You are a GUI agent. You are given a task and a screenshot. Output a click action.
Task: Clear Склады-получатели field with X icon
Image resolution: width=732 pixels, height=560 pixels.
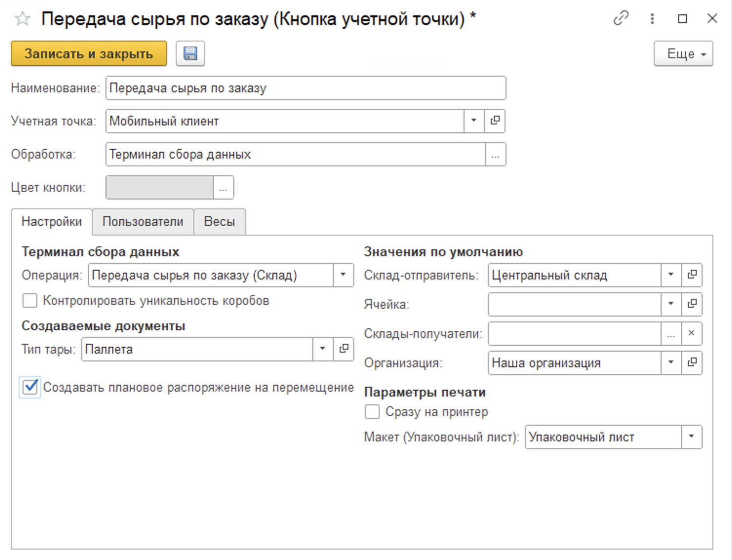(691, 333)
